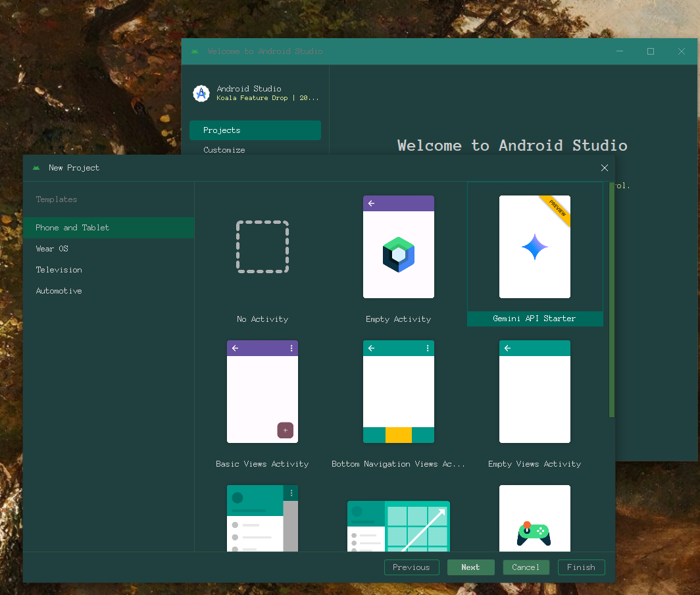Open Customize in the Welcome window
The image size is (700, 595).
pos(255,149)
